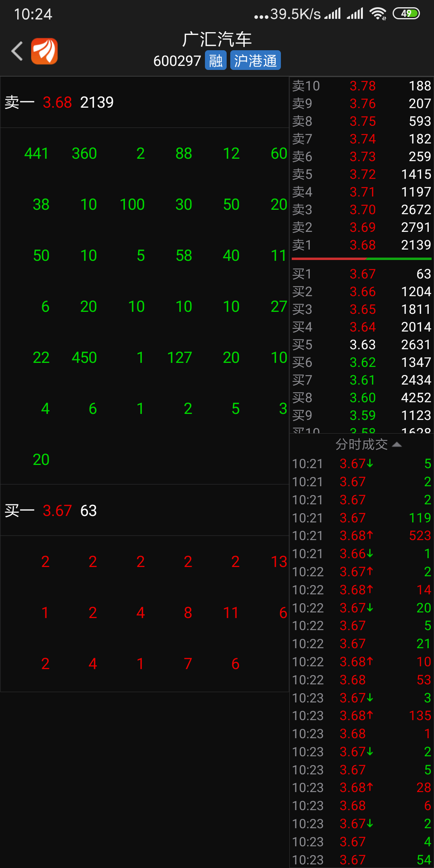Screen dimensions: 434x868
Task: Tap the 13 buy queue order
Action: pos(279,562)
